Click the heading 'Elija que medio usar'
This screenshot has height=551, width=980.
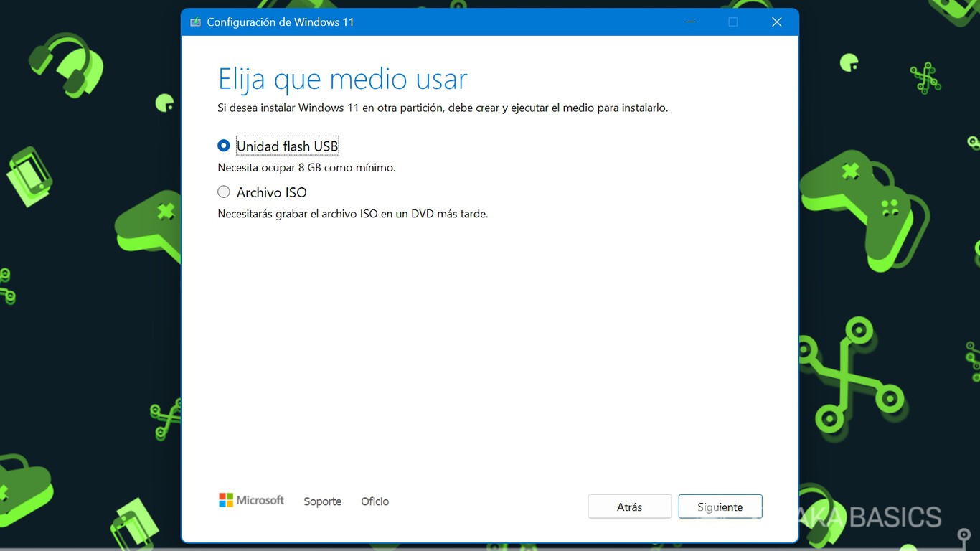click(343, 79)
